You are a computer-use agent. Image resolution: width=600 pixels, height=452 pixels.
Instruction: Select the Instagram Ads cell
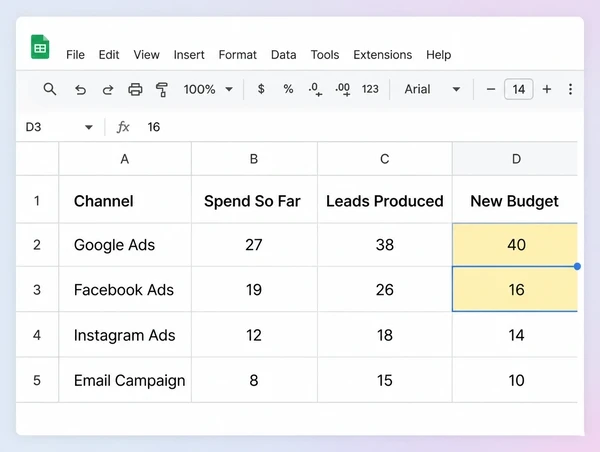point(125,335)
